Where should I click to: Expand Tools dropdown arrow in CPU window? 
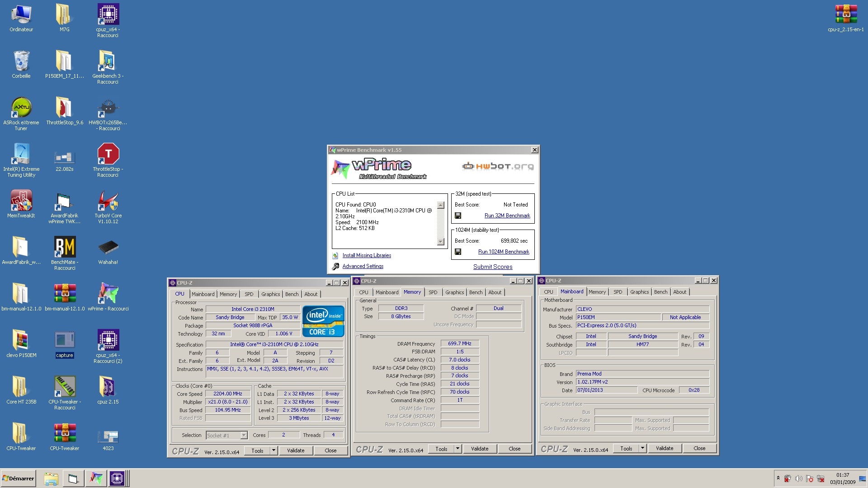274,450
